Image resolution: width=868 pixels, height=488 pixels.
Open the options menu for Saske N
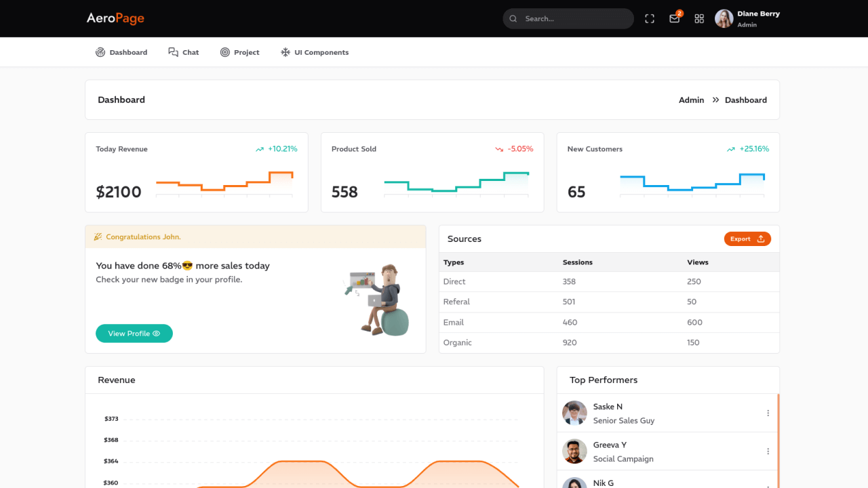768,413
